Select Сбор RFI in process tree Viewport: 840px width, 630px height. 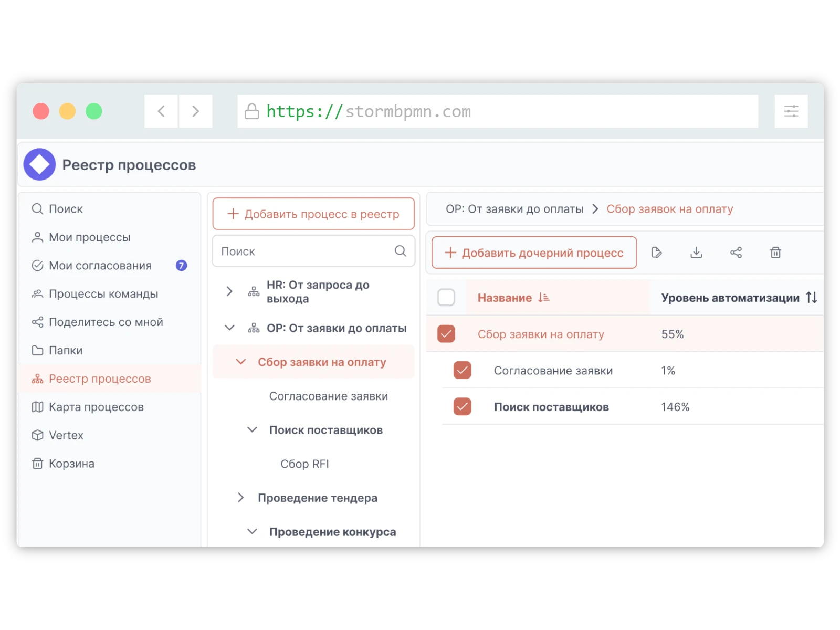(x=304, y=464)
